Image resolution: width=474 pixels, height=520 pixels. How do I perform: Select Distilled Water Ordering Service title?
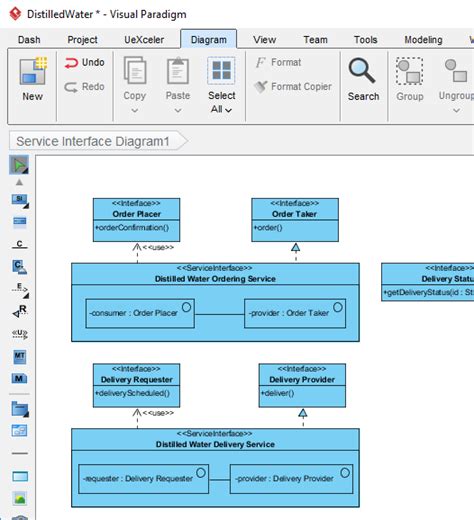tap(215, 279)
